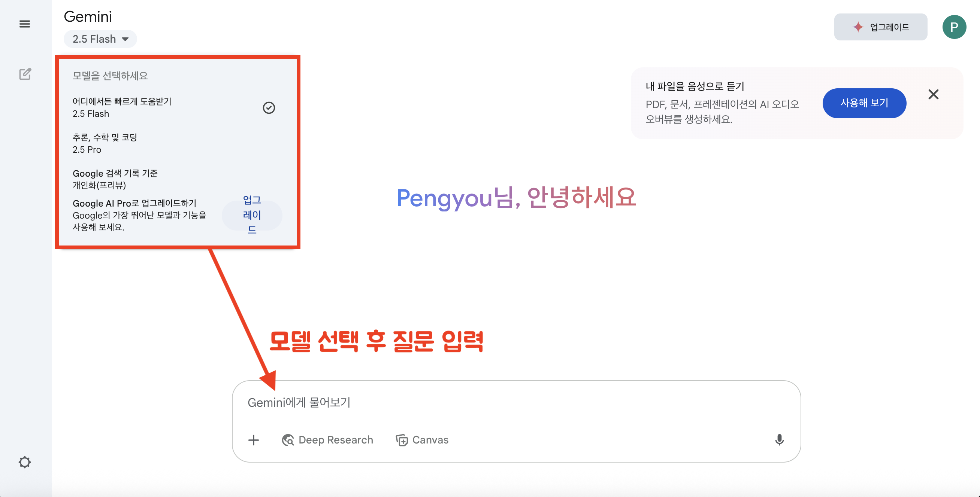Viewport: 980px width, 497px height.
Task: Dismiss the audio overview promo card
Action: (933, 94)
